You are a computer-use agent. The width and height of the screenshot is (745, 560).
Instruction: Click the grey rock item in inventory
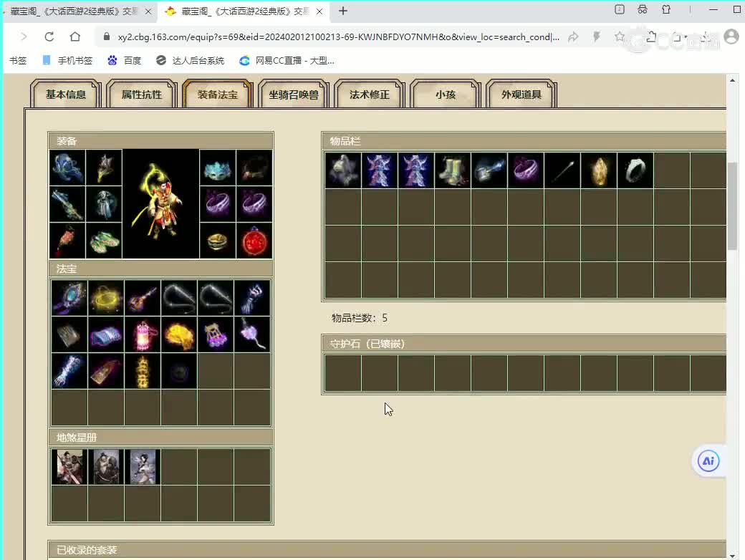click(x=343, y=170)
